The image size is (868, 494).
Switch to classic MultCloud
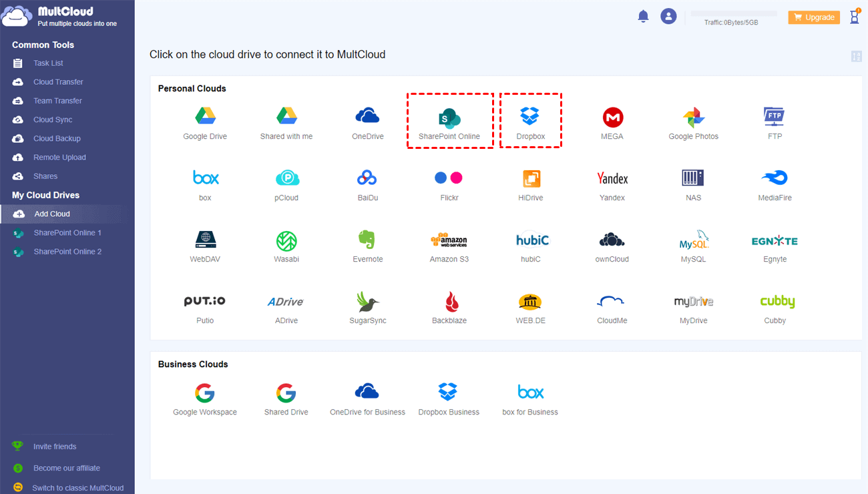[x=78, y=488]
